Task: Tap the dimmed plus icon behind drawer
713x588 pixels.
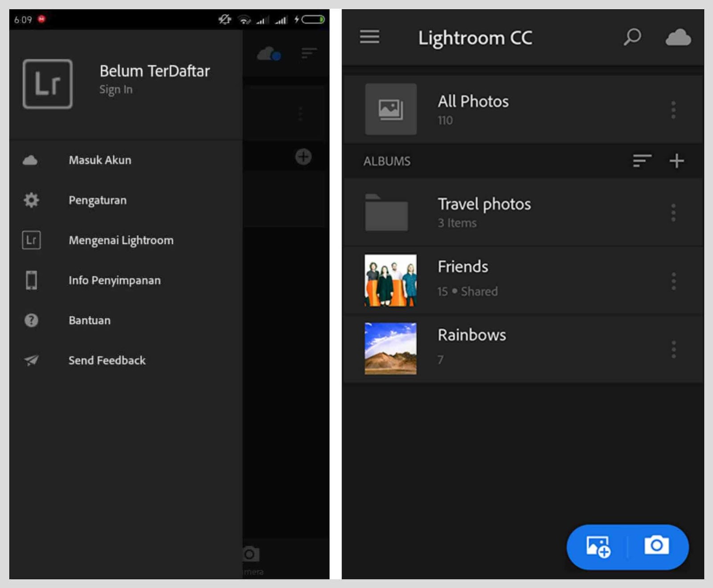Action: coord(303,157)
